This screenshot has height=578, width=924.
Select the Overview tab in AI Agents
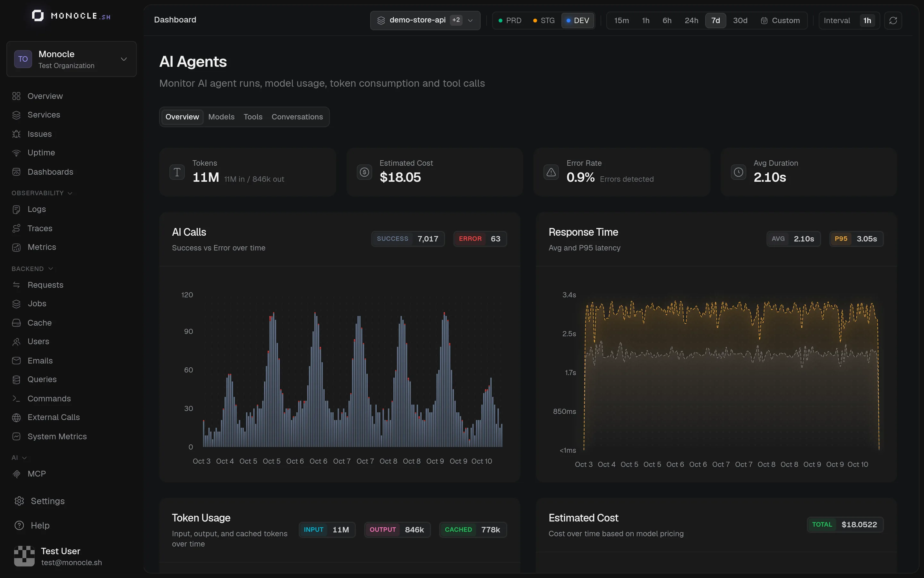(182, 117)
